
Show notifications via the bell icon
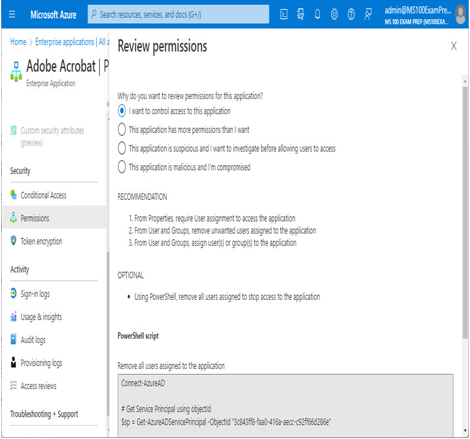click(318, 14)
